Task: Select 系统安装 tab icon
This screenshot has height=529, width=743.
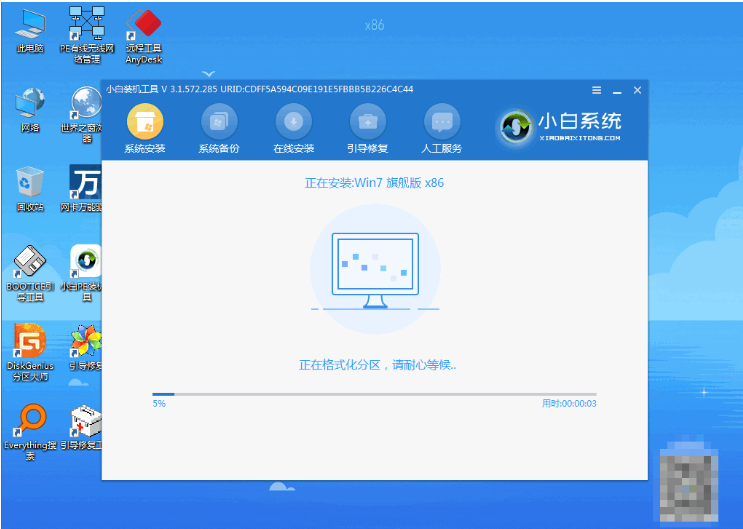Action: click(145, 128)
